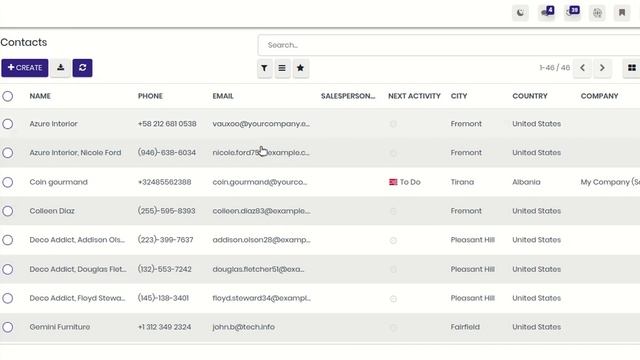
Task: Click phone (255)-595-8393
Action: [x=167, y=211]
